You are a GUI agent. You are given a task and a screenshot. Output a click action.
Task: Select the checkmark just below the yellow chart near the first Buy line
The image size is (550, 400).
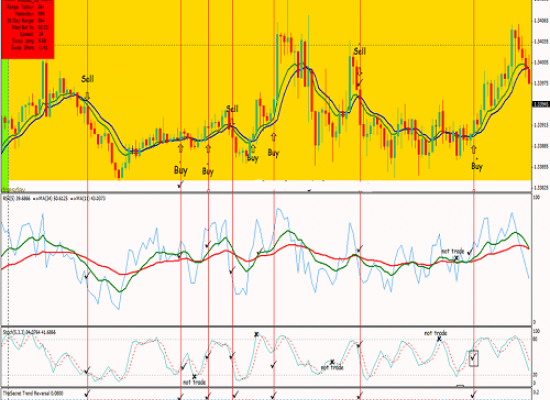(x=180, y=185)
